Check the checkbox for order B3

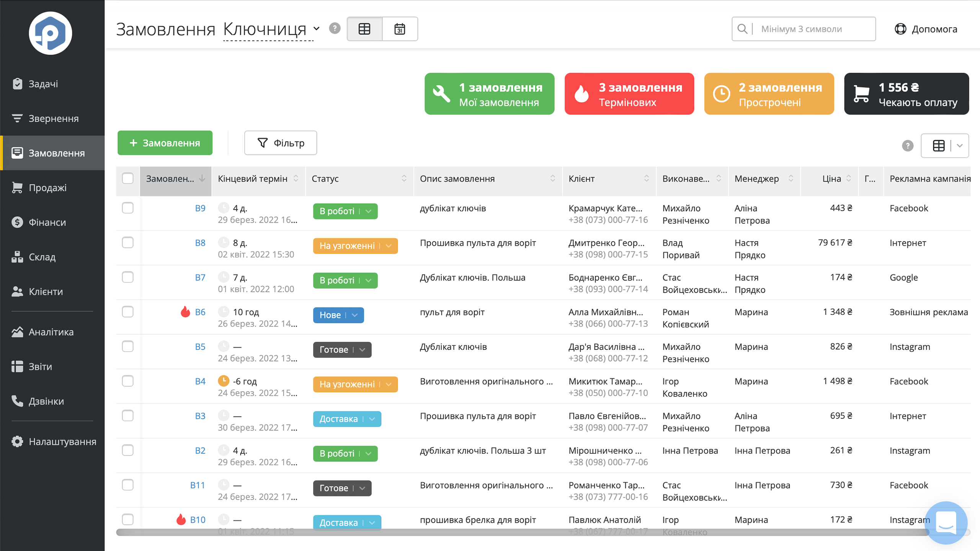127,416
